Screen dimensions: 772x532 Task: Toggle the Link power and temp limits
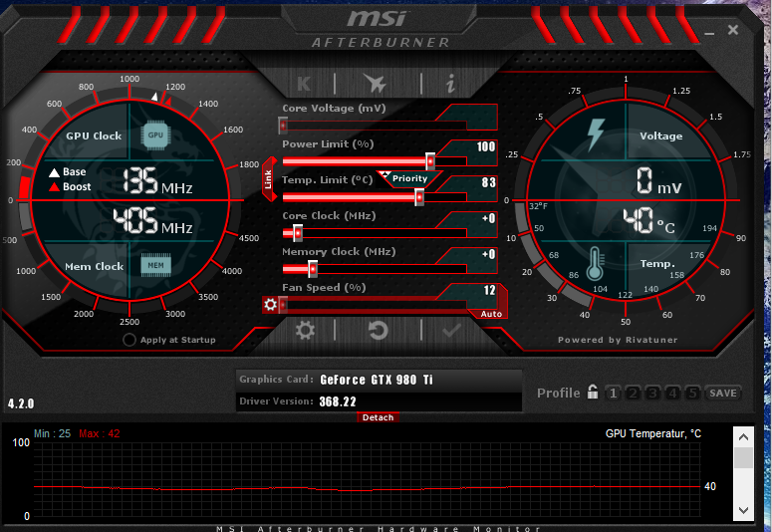pyautogui.click(x=268, y=178)
